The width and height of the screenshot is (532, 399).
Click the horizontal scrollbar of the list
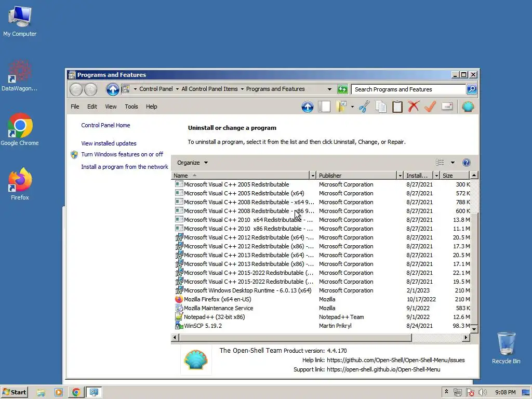pyautogui.click(x=295, y=338)
